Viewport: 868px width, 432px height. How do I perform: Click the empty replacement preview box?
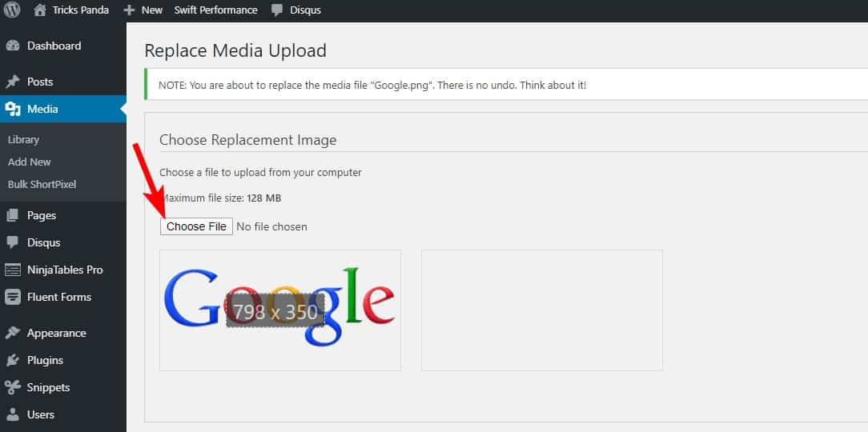pos(541,310)
